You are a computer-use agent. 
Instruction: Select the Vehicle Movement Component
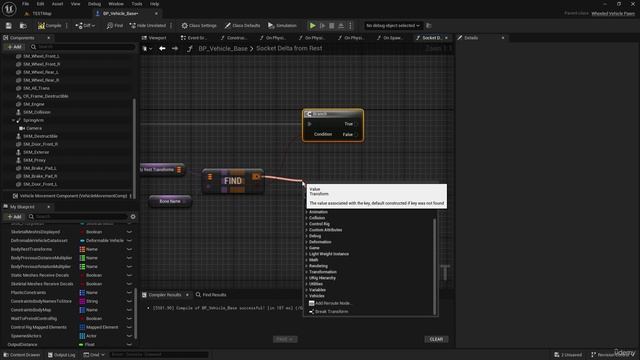(73, 196)
